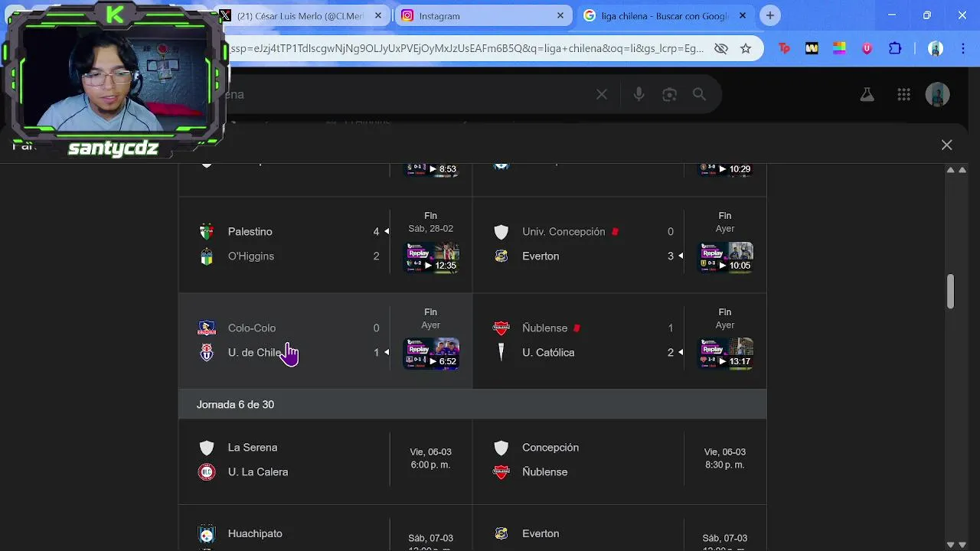Click the Ñublense crest in U. Católica match
Image resolution: width=980 pixels, height=551 pixels.
pyautogui.click(x=501, y=328)
